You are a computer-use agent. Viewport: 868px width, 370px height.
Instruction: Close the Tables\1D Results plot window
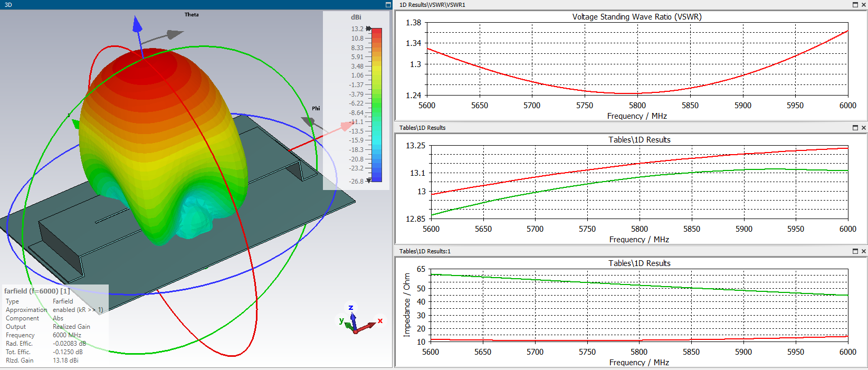(864, 128)
